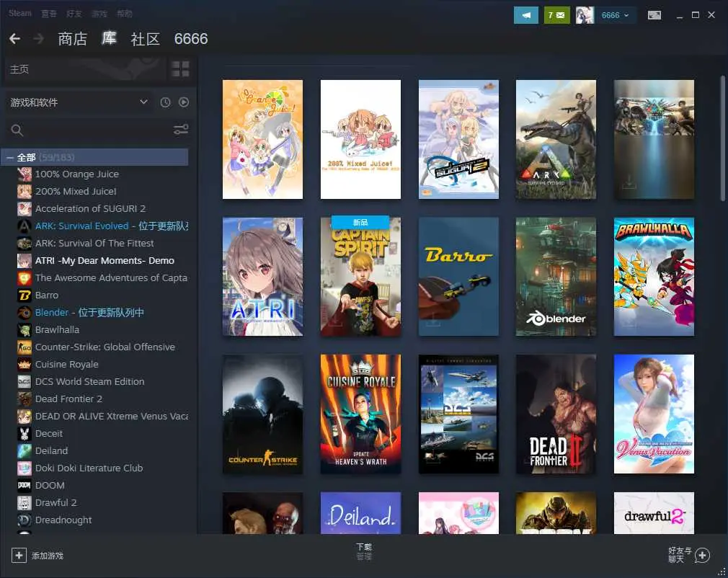Click the user avatar picture
This screenshot has width=728, height=578.
coord(585,15)
